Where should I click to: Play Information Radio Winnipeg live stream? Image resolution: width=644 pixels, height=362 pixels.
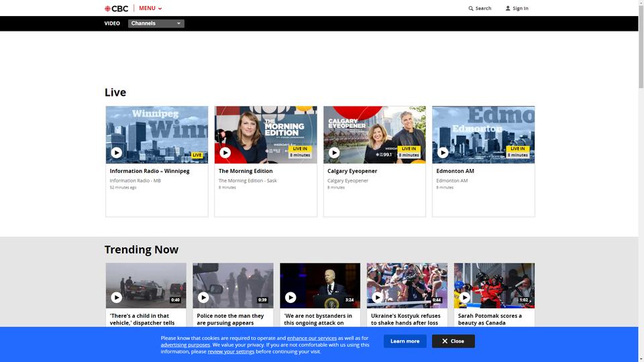116,153
